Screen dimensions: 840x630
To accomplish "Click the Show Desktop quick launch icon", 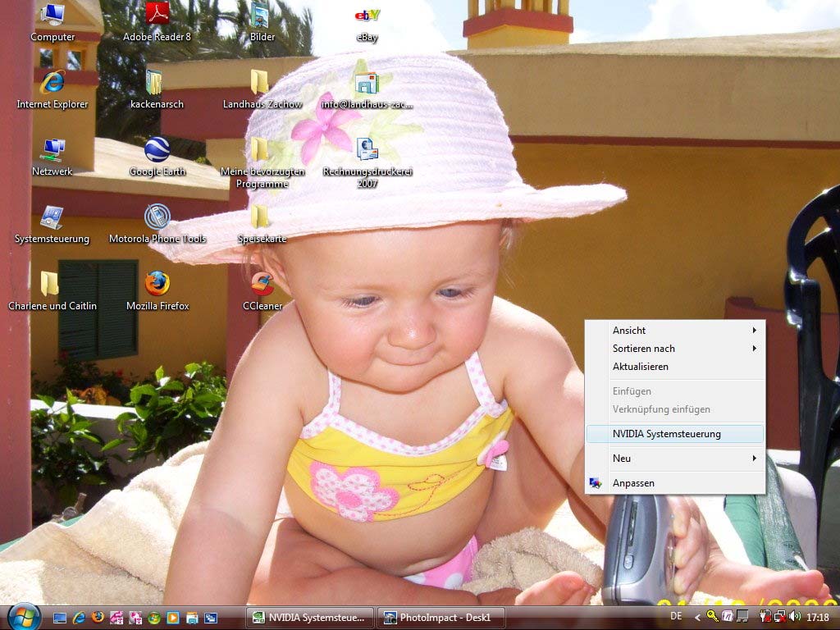I will [x=60, y=617].
